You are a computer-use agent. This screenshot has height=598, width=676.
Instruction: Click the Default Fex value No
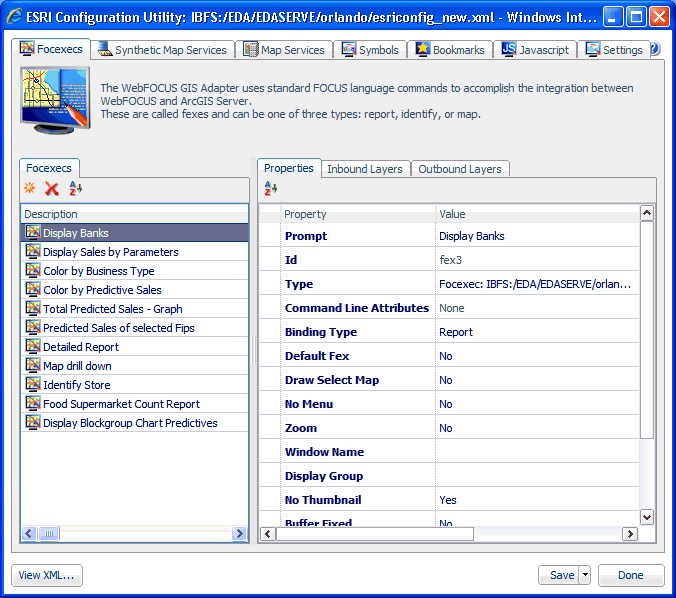click(x=537, y=356)
